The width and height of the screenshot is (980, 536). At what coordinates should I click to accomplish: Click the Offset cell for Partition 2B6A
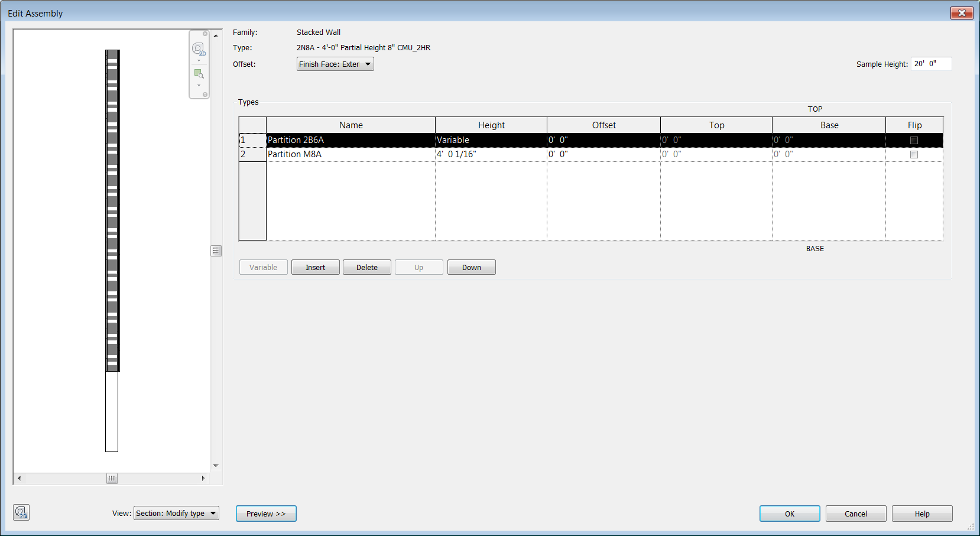click(x=603, y=140)
